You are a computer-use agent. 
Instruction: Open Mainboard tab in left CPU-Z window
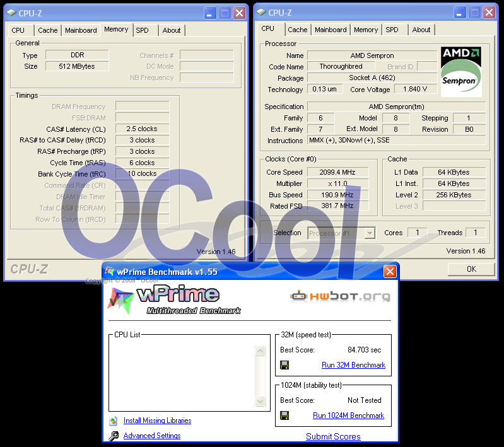(x=81, y=30)
